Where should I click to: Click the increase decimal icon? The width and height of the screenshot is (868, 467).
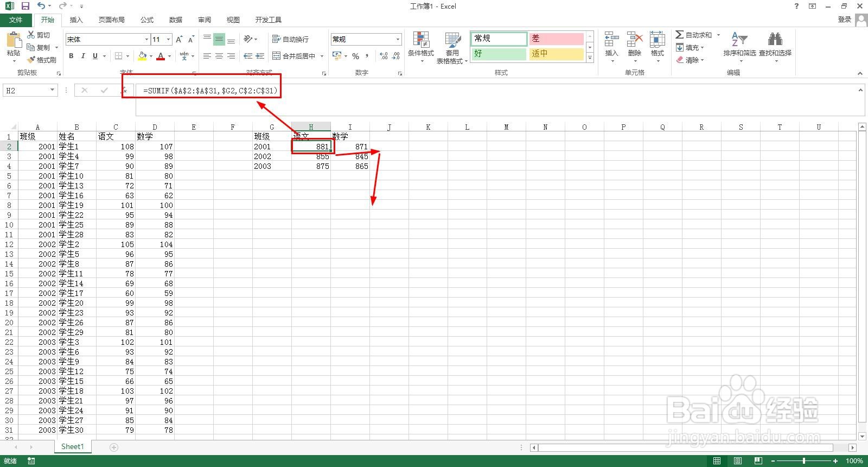(x=384, y=55)
